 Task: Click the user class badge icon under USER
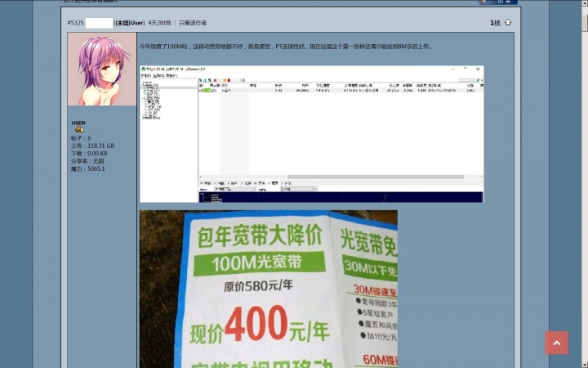coord(79,129)
